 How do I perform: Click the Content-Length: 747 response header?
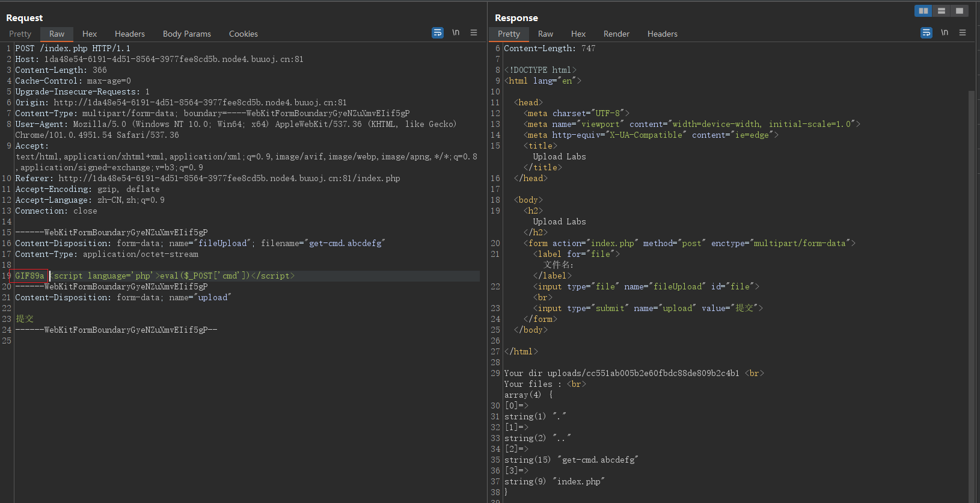[x=550, y=48]
